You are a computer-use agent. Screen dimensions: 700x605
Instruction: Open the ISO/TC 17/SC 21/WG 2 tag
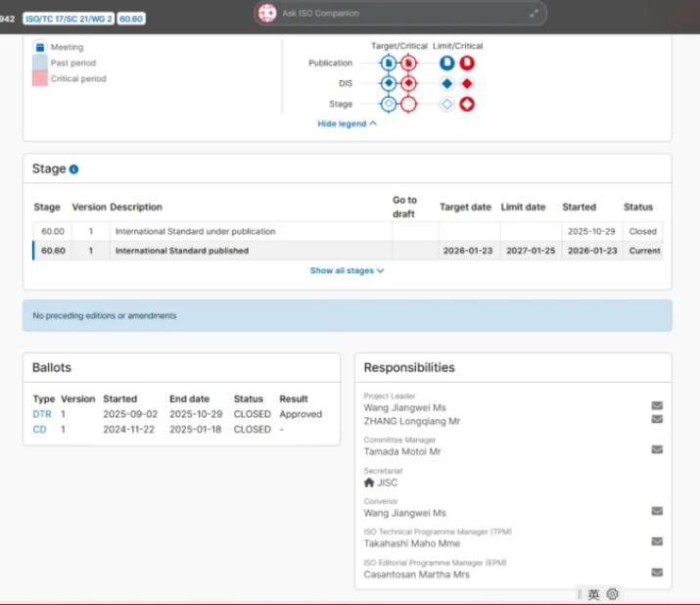coord(68,19)
